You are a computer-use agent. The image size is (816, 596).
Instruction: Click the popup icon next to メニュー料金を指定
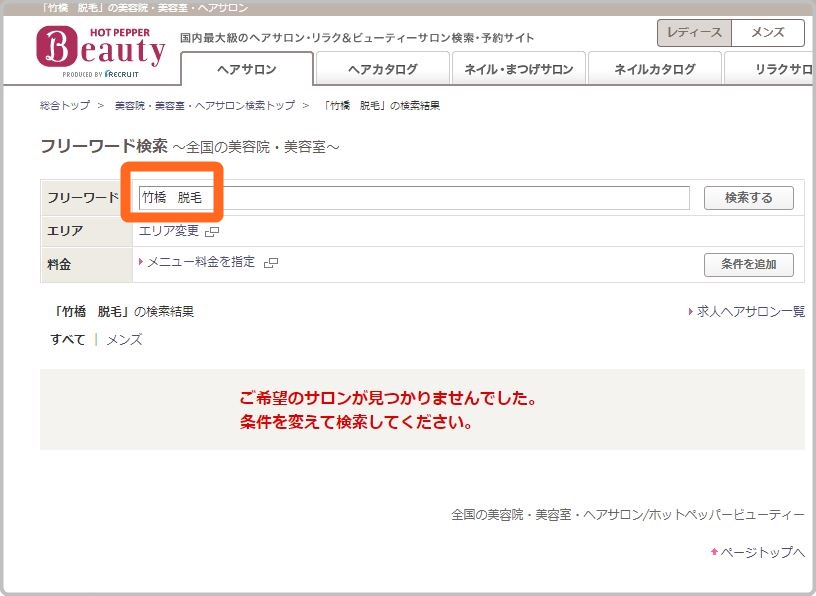(270, 262)
